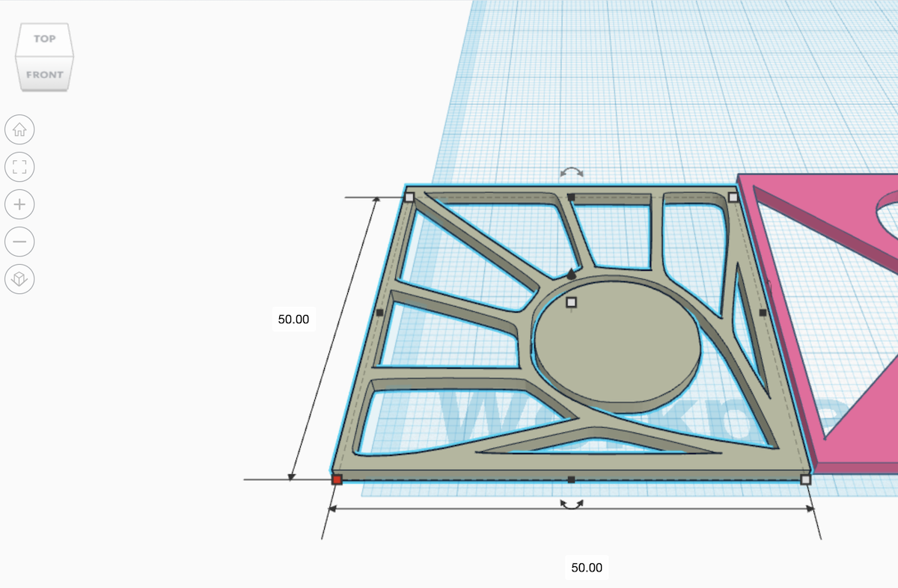Click the TOP face of the view cube
The height and width of the screenshot is (588, 898).
click(x=44, y=39)
